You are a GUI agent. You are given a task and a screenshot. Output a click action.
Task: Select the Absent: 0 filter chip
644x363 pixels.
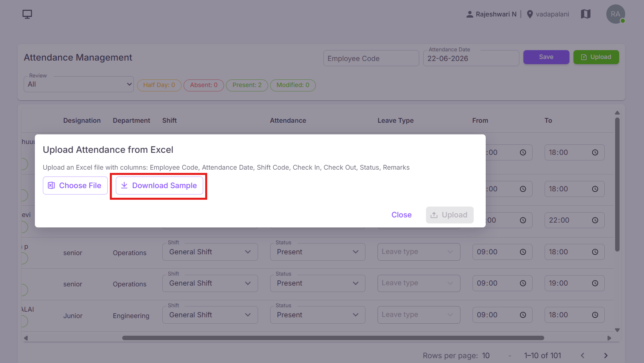coord(204,85)
